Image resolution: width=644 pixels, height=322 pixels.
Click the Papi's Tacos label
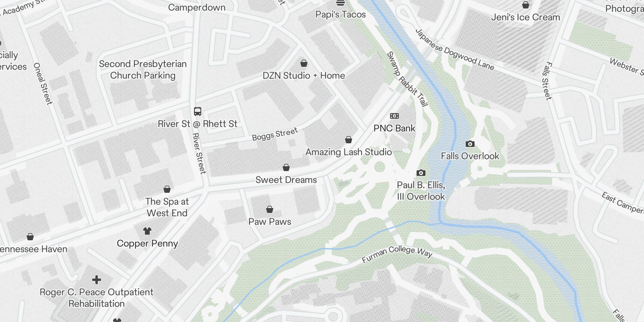pos(341,14)
